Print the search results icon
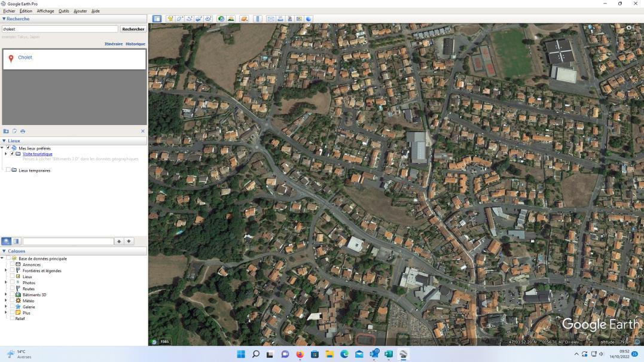Screen dimensions: 644x362 coord(23,131)
